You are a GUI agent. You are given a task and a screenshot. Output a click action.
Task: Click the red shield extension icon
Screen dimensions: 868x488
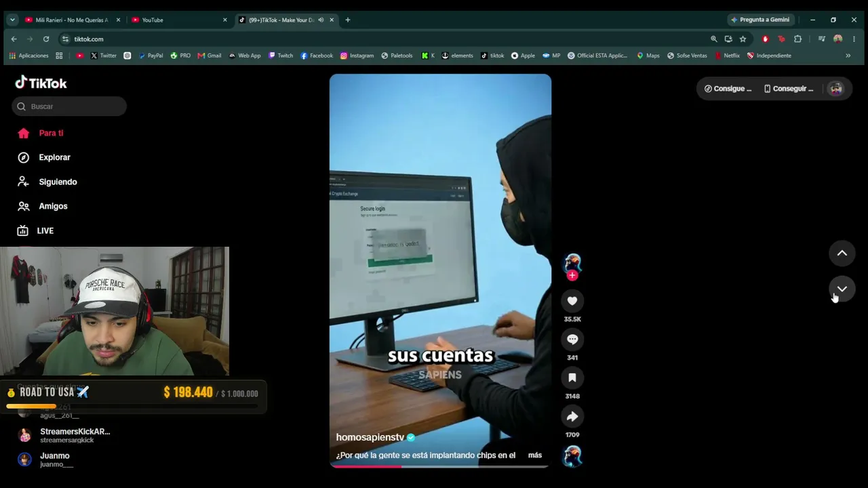(x=766, y=39)
